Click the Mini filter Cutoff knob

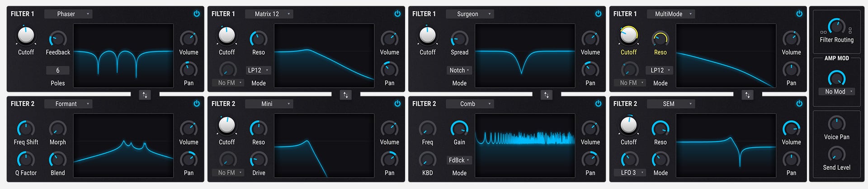click(226, 125)
